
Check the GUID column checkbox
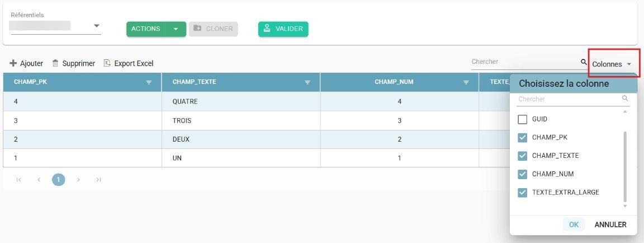[523, 119]
